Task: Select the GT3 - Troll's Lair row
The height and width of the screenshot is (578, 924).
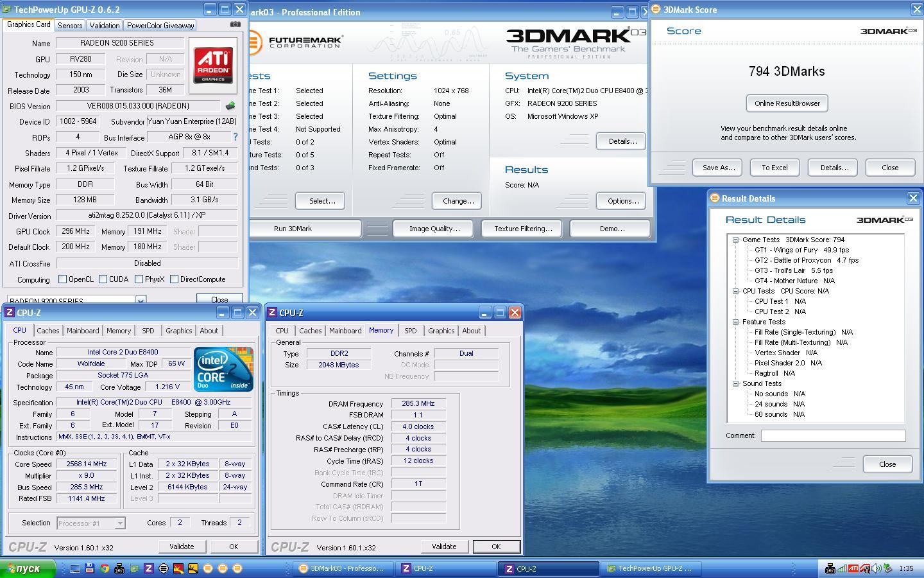Action: [794, 270]
